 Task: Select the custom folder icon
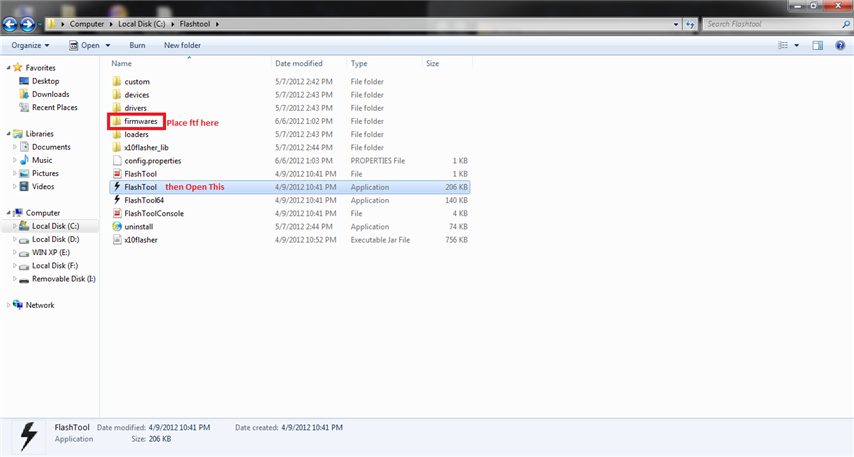point(117,81)
